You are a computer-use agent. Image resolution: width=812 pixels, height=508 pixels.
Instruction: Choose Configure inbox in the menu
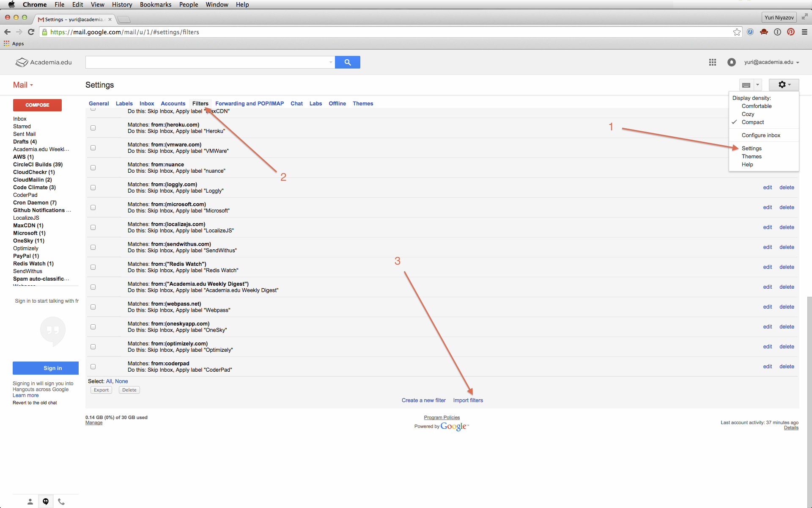tap(761, 135)
